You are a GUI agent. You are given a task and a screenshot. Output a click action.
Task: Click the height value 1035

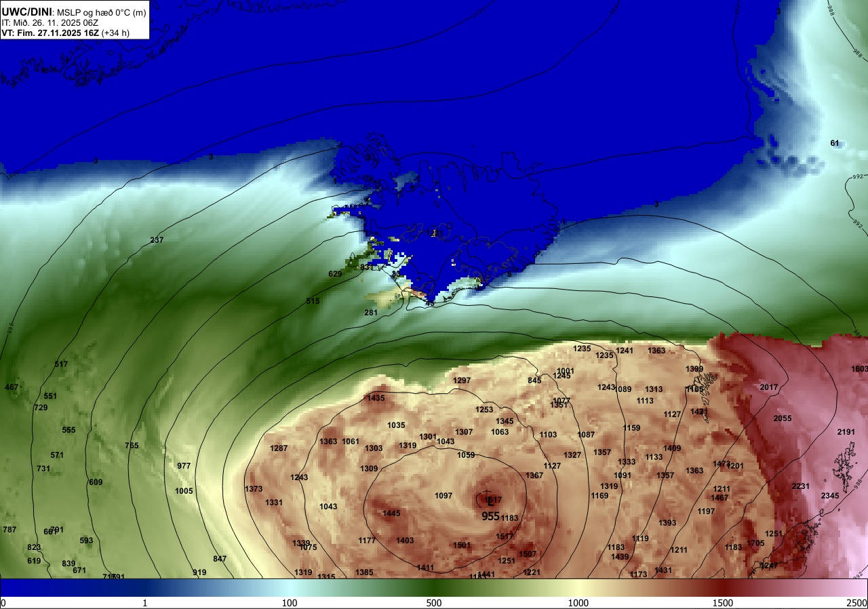(x=396, y=425)
